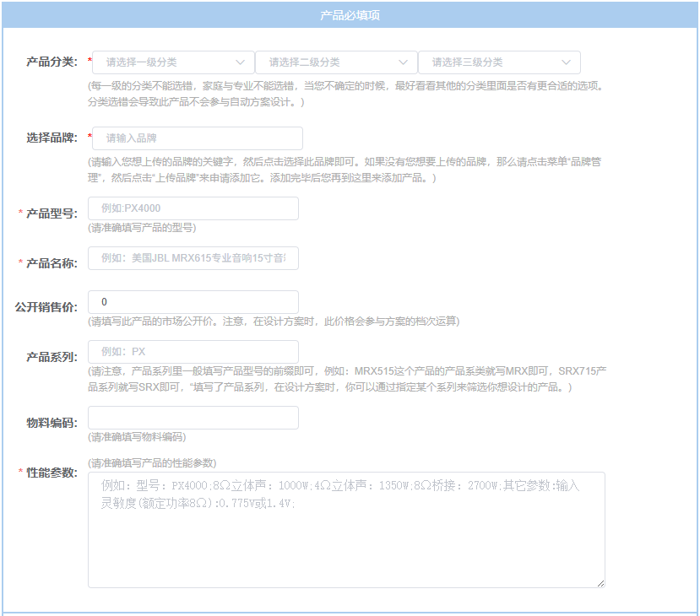Focus the 产品型号 field with PX4000 placeholder
Screen dimensions: 700x616
[193, 208]
